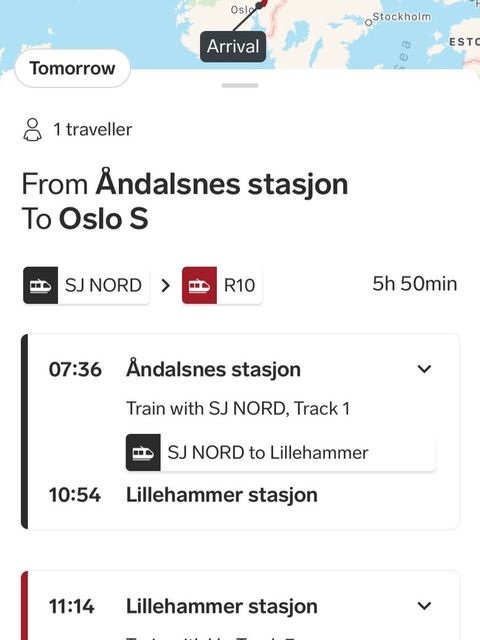The image size is (480, 640).
Task: Tap the 07:36 departure time
Action: 75,369
